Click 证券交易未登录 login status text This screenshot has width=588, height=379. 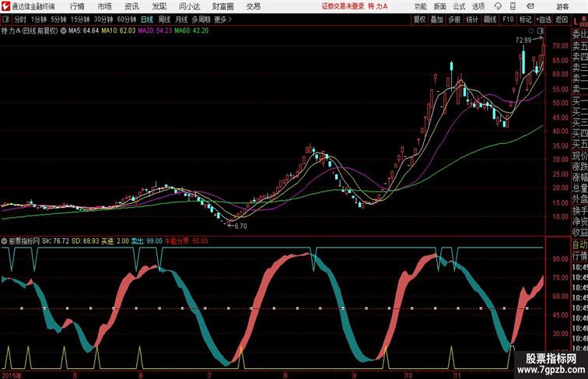click(343, 6)
